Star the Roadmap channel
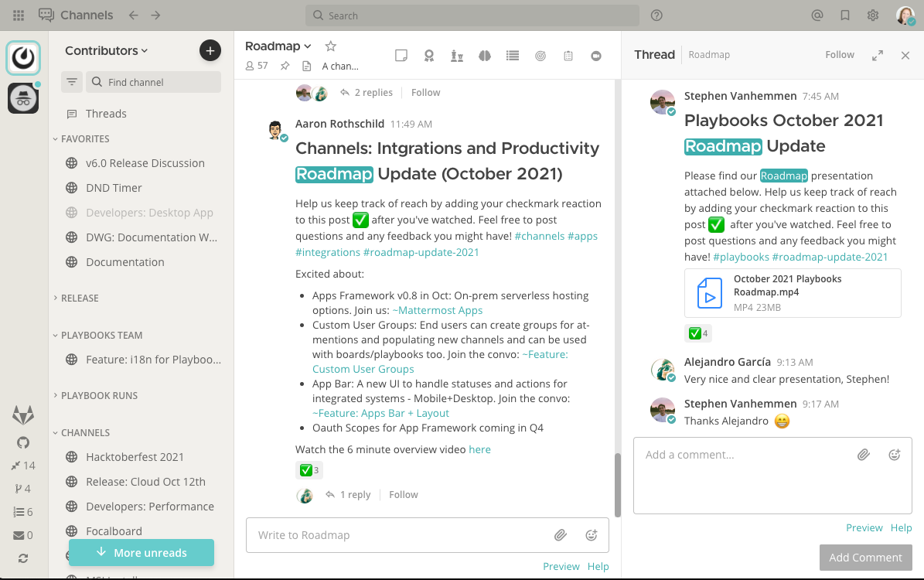 [330, 46]
